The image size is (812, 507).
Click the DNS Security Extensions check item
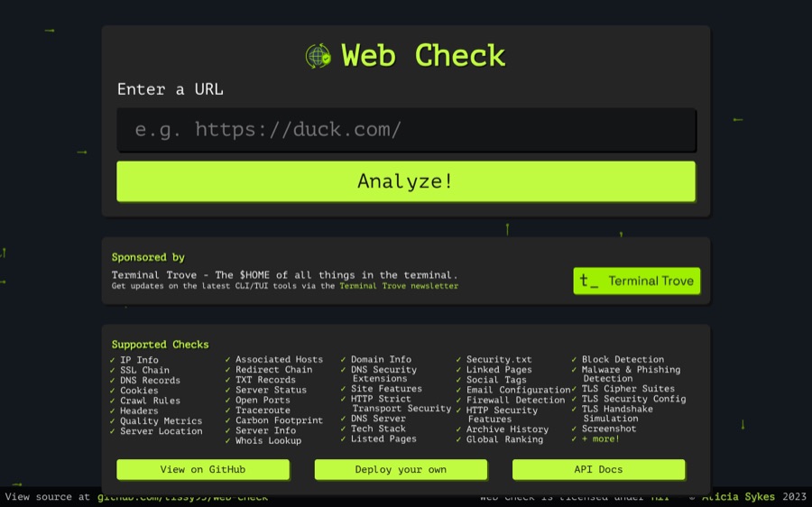coord(383,373)
